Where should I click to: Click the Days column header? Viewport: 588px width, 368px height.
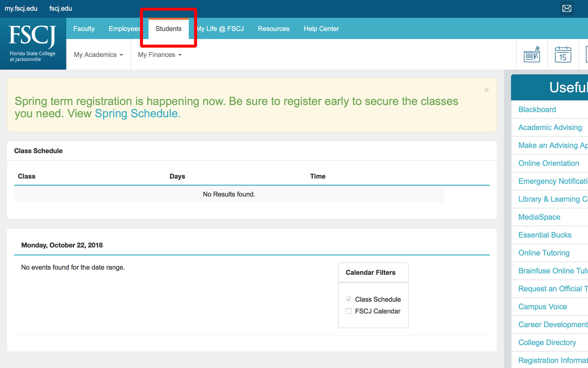(x=177, y=176)
